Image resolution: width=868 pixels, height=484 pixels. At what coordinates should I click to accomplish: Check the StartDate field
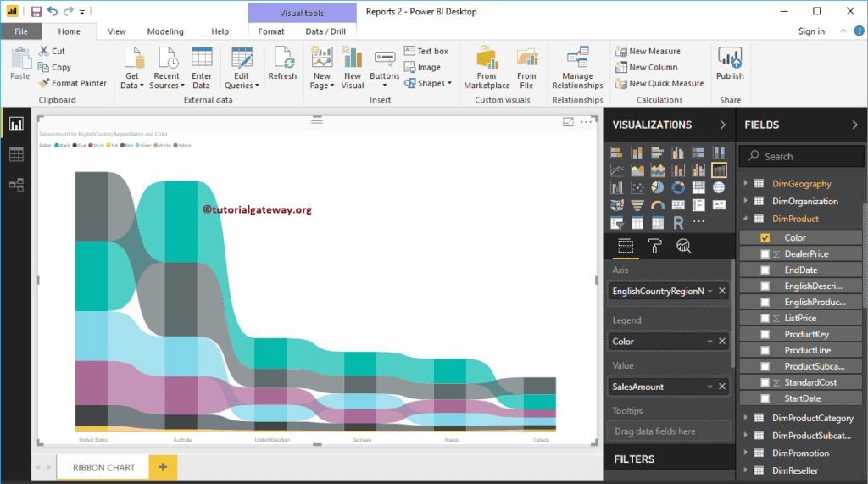(x=765, y=398)
